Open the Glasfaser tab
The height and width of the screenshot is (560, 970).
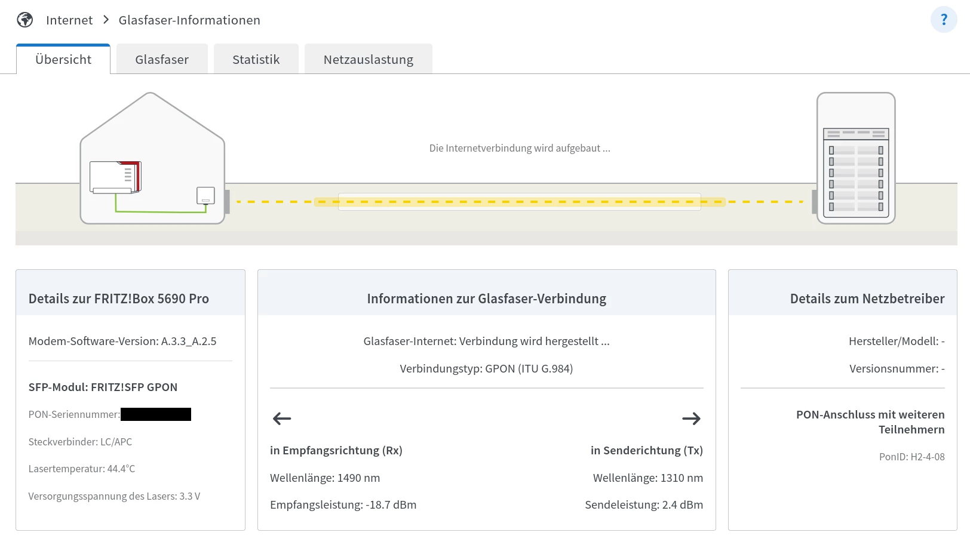point(162,60)
